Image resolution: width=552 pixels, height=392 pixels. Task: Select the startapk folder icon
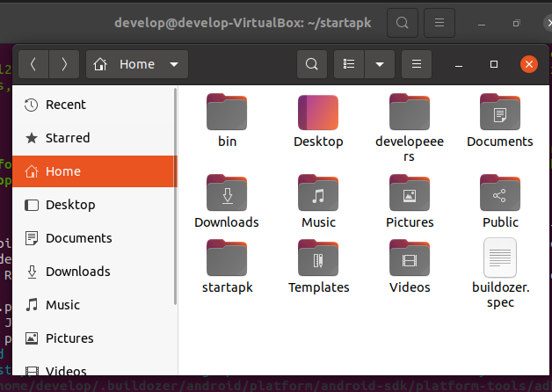(x=227, y=258)
